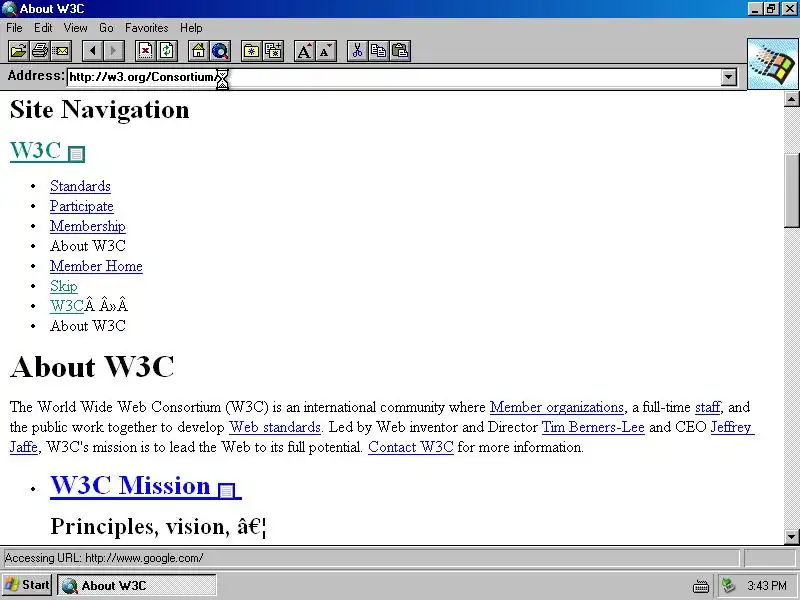800x600 pixels.
Task: Click the large W3C heading link
Action: (x=35, y=151)
